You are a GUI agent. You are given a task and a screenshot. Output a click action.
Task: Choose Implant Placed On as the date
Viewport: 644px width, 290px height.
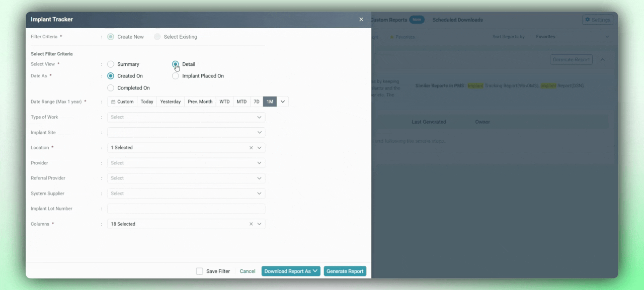point(176,76)
